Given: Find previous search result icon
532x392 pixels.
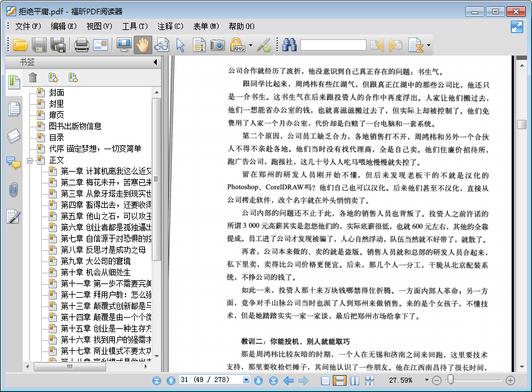Looking at the screenshot, I should pos(377,45).
